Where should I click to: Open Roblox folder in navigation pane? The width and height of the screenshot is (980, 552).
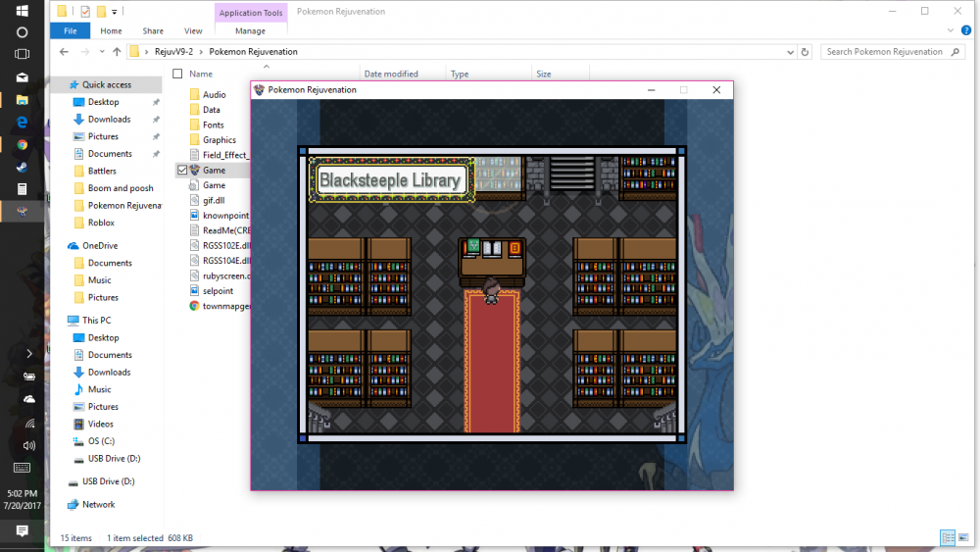101,223
